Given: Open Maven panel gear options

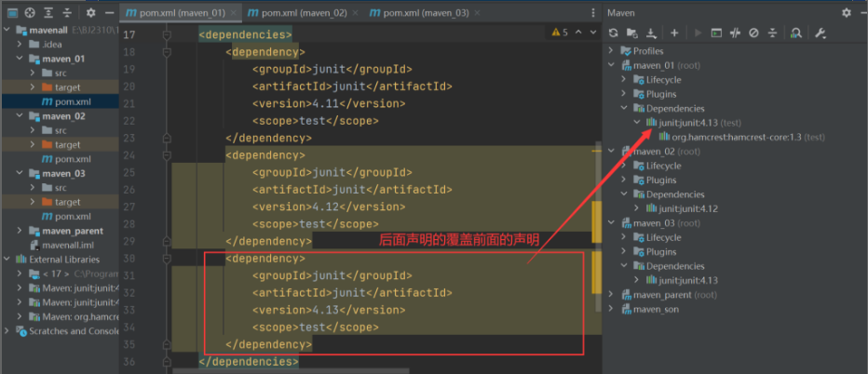Looking at the screenshot, I should 847,12.
